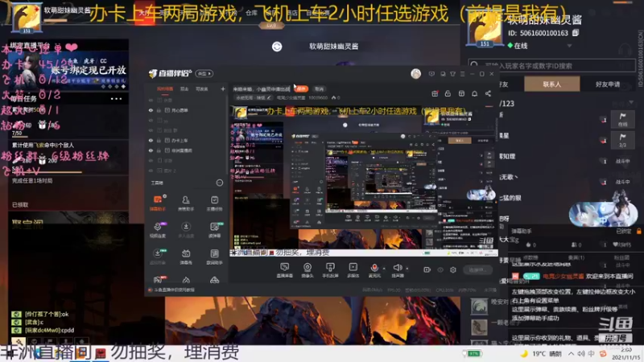
Task: Show hidden system tray icons
Action: tap(572, 353)
